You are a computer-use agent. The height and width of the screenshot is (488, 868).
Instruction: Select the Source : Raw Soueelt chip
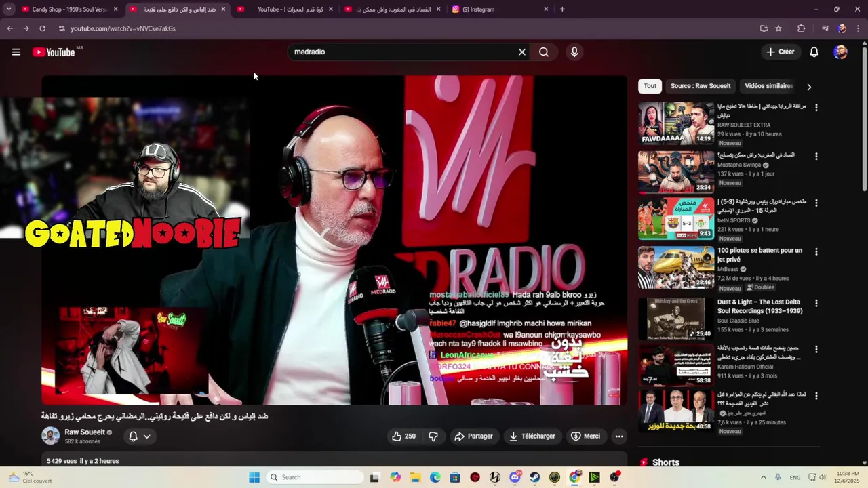pyautogui.click(x=701, y=86)
